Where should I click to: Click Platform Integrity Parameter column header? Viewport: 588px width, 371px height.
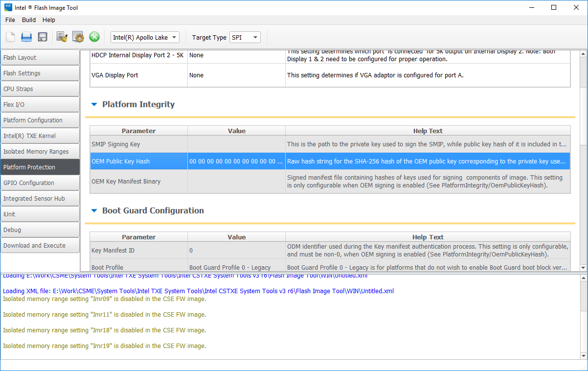click(x=138, y=131)
